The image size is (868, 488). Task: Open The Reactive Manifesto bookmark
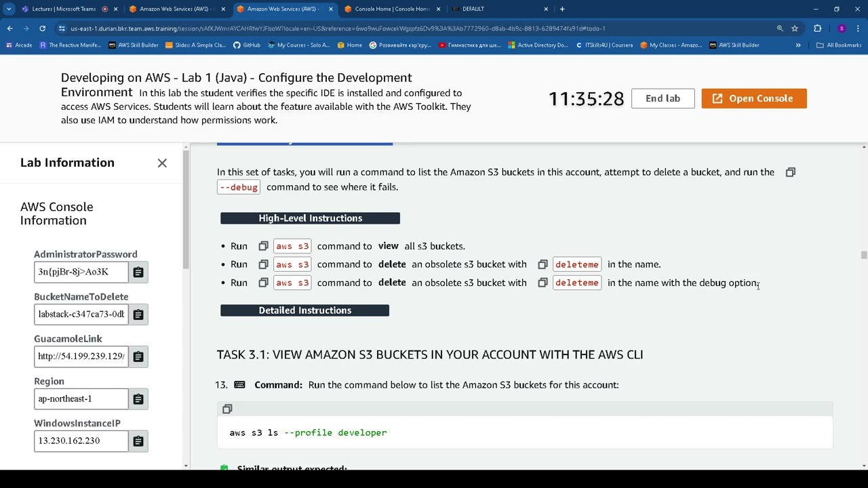point(70,45)
